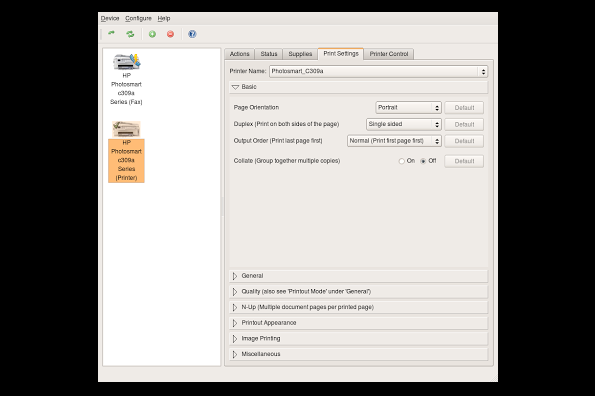Click Default button for Duplex

click(464, 124)
